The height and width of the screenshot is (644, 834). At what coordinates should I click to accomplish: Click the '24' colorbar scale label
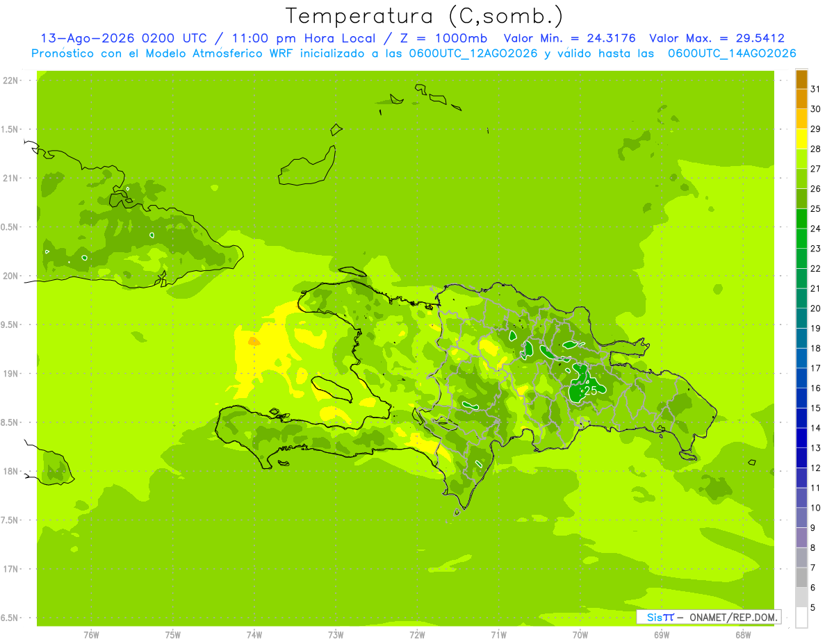pos(816,229)
